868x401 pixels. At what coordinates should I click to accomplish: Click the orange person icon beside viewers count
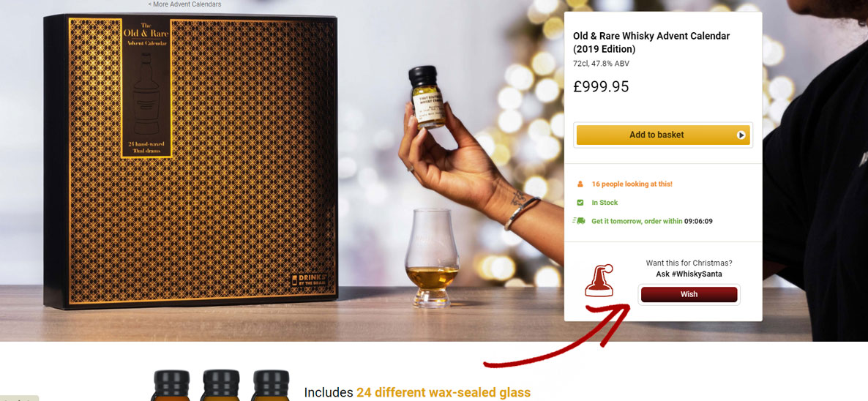[580, 184]
